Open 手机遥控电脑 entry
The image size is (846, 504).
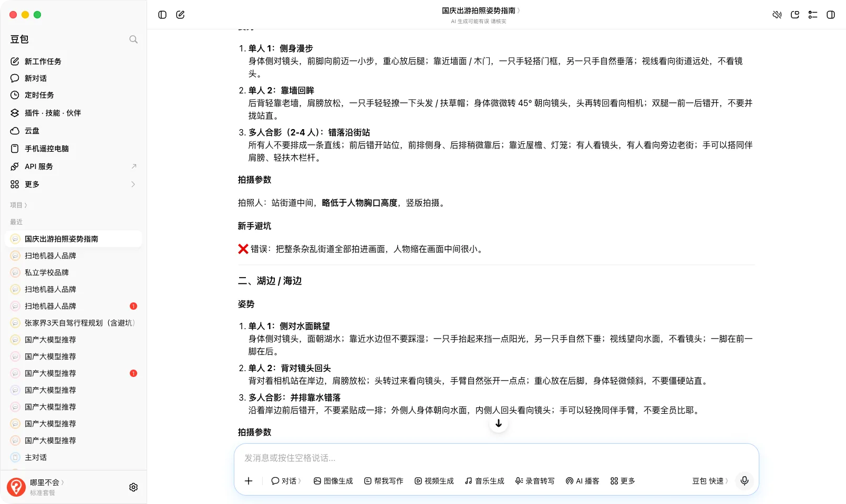[73, 149]
